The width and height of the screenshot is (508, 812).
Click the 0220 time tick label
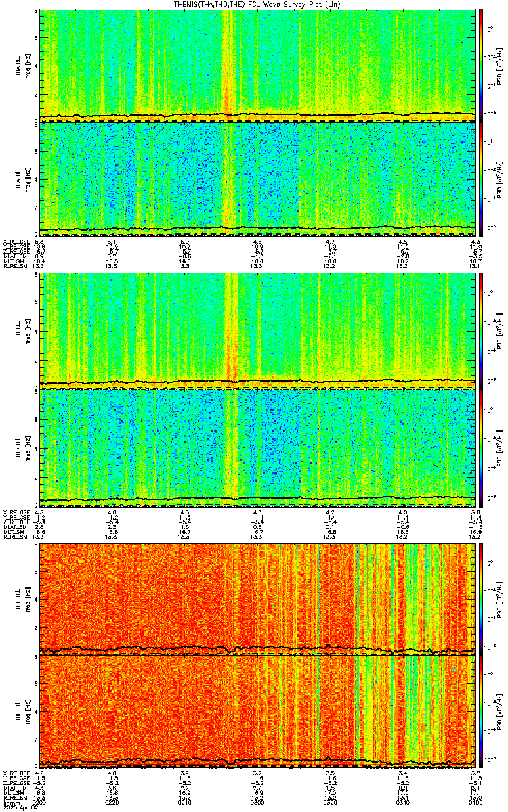coord(112,803)
